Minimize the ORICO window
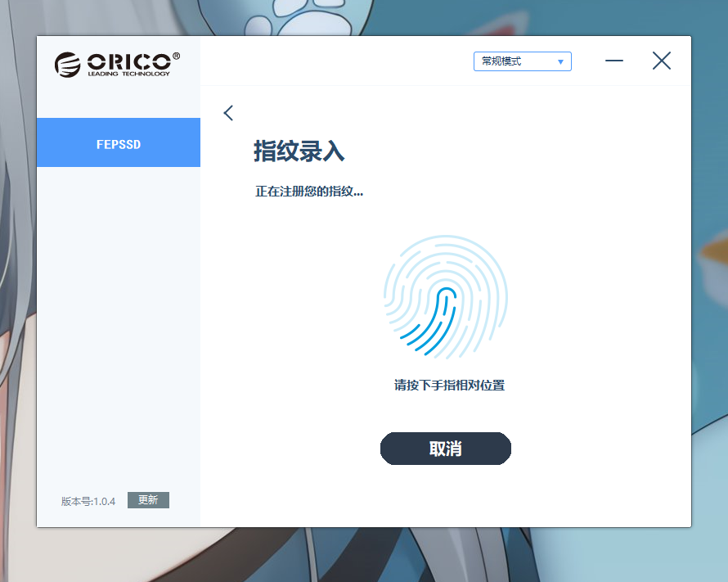This screenshot has height=582, width=728. coord(613,61)
